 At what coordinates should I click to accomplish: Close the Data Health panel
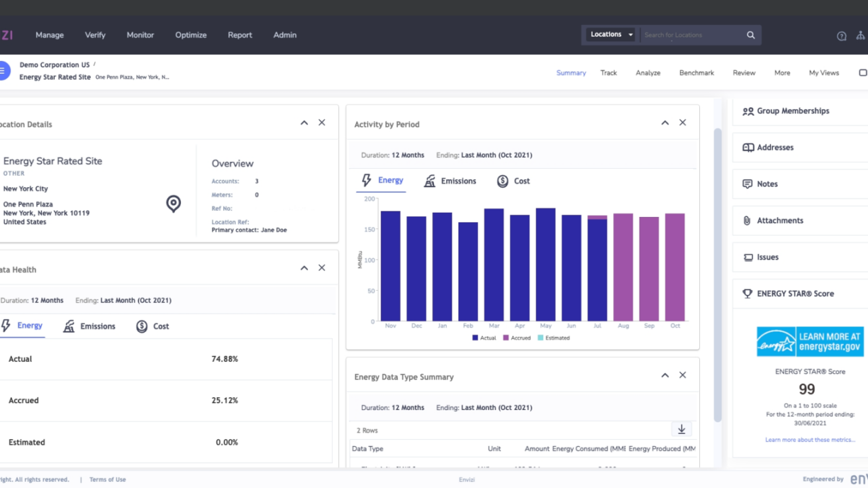pyautogui.click(x=322, y=268)
